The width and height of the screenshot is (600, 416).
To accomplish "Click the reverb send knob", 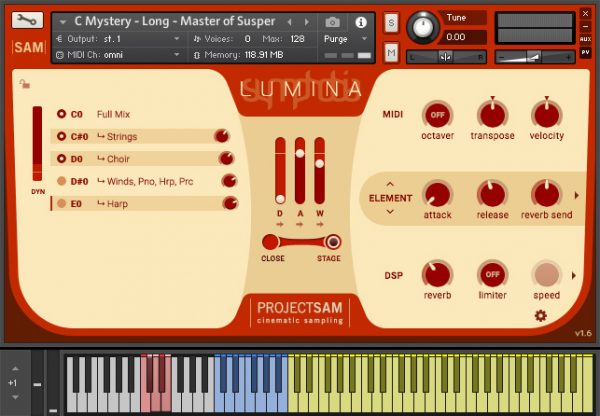I will click(546, 195).
